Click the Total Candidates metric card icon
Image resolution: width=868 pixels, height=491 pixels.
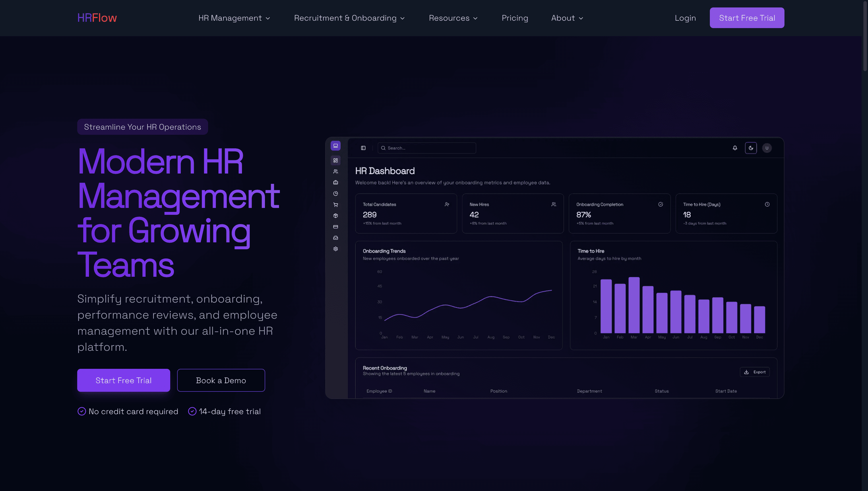coord(447,204)
